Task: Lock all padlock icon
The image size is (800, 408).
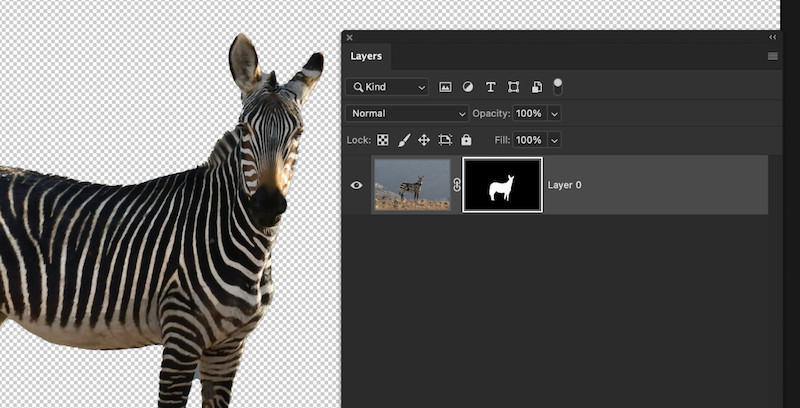Action: (x=466, y=140)
